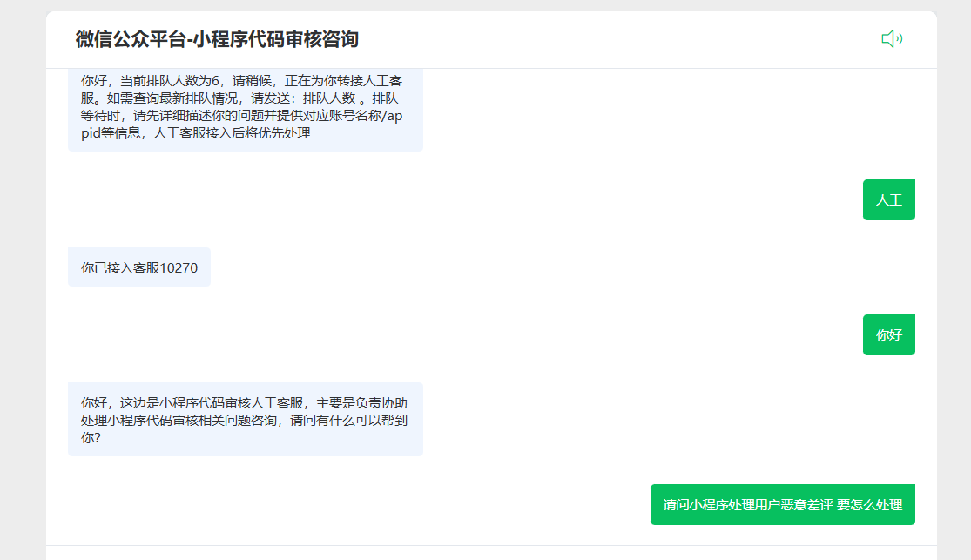The image size is (971, 560).
Task: Click the sent message bubble 人工
Action: (x=888, y=200)
